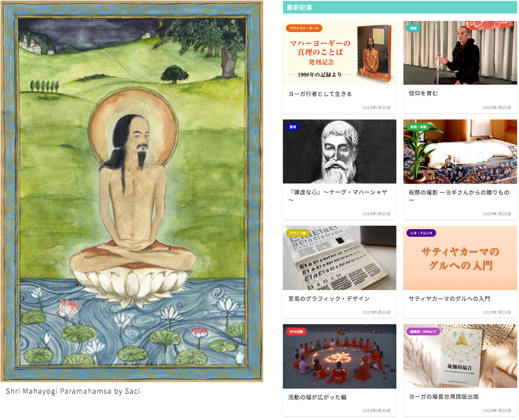Open article title サティヤカーマのグルへの入門
This screenshot has height=420, width=519.
click(449, 299)
